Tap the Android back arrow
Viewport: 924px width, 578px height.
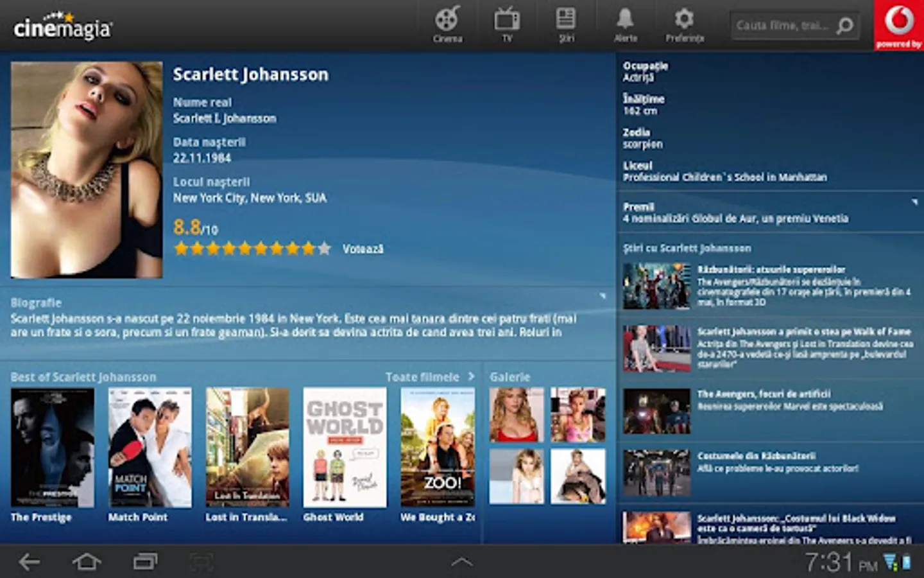coord(29,562)
